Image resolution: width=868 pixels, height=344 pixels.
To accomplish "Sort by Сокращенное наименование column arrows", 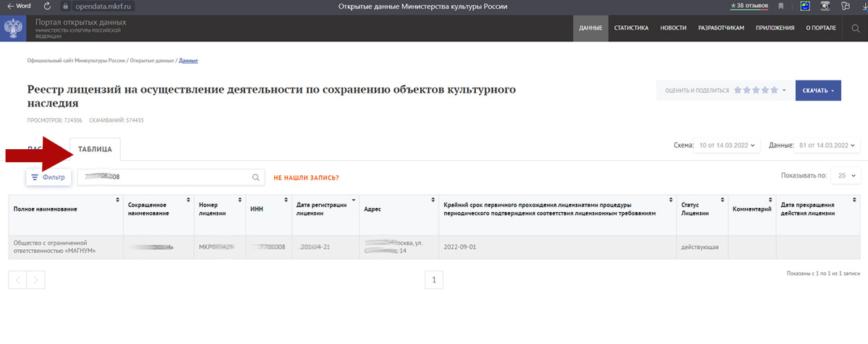I will [x=188, y=199].
